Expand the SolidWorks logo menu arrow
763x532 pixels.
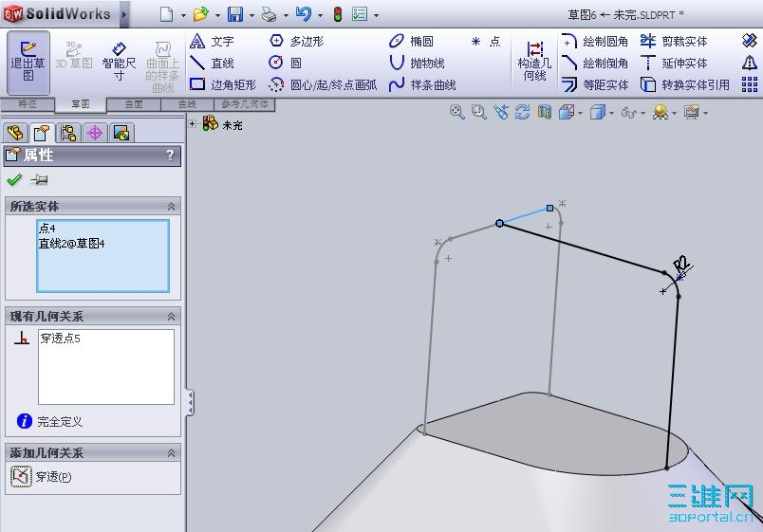[124, 14]
